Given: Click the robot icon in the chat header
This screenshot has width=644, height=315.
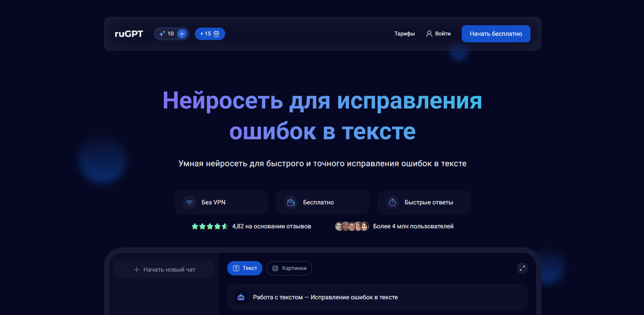Looking at the screenshot, I should pos(241,297).
